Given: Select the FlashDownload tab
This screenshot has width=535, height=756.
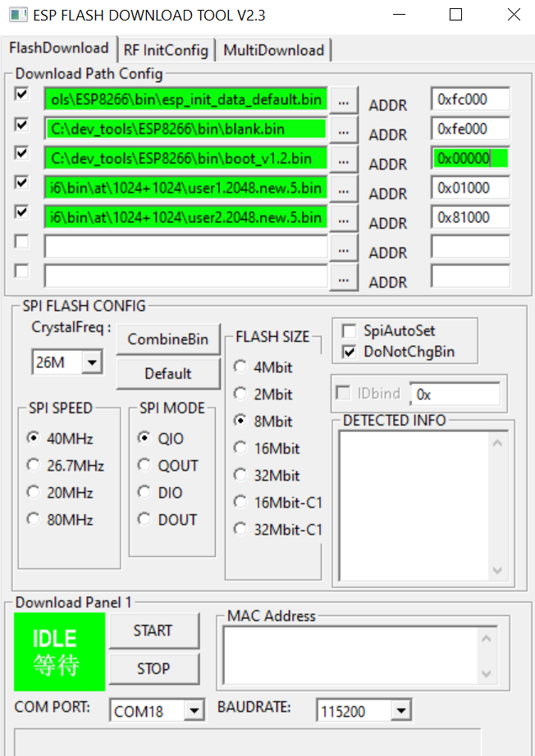Looking at the screenshot, I should click(x=59, y=48).
